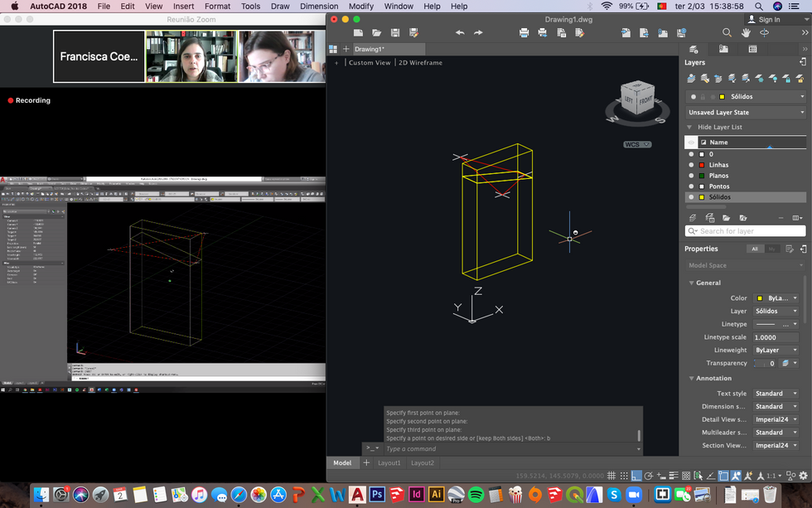
Task: Click the Zoom magnifier tool icon
Action: [x=727, y=32]
